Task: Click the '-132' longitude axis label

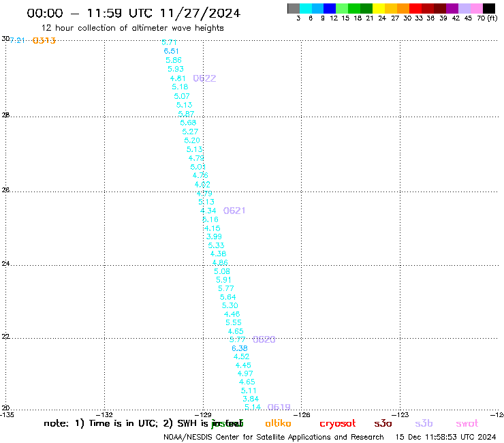Action: [x=106, y=414]
